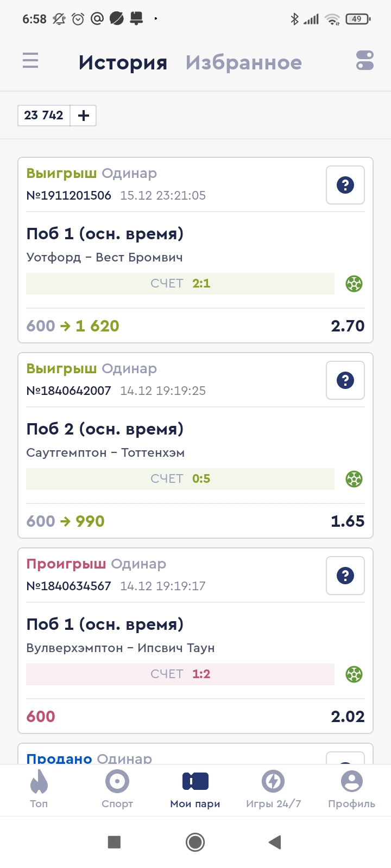The height and width of the screenshot is (868, 391).
Task: Open Игры 24/7 section
Action: point(273,789)
